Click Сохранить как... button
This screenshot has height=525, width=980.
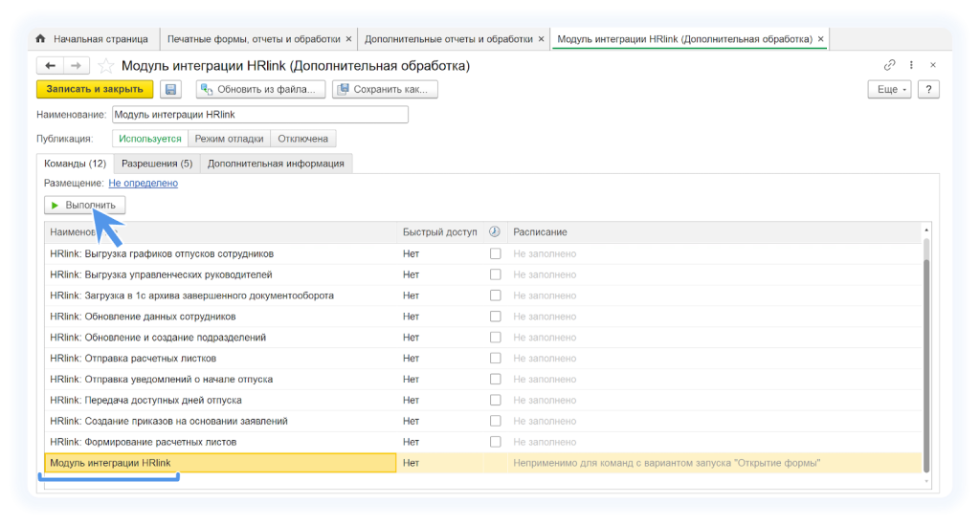click(385, 89)
